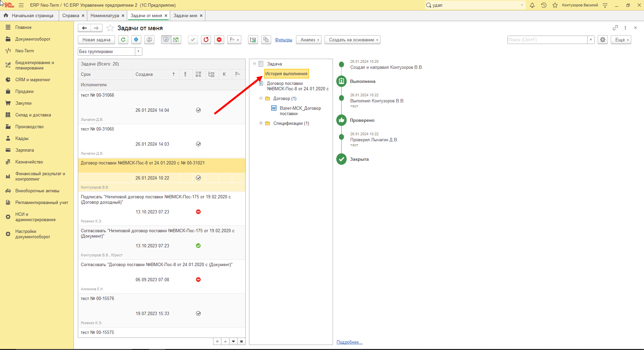Click the Поиск (Ctrl+F) search field

pos(547,40)
